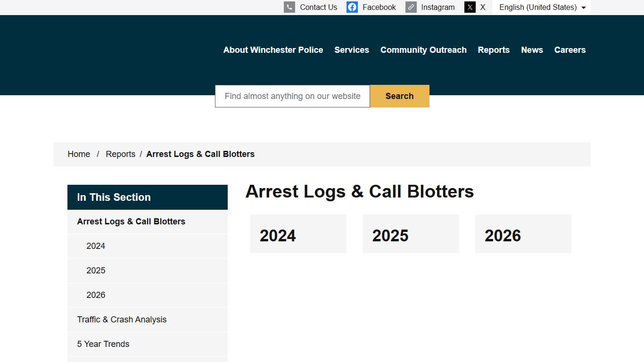This screenshot has height=362, width=644.
Task: Go to About Winchester Police
Action: point(273,49)
